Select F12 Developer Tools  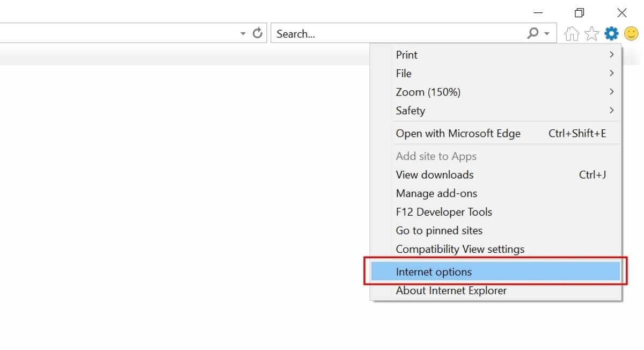444,212
